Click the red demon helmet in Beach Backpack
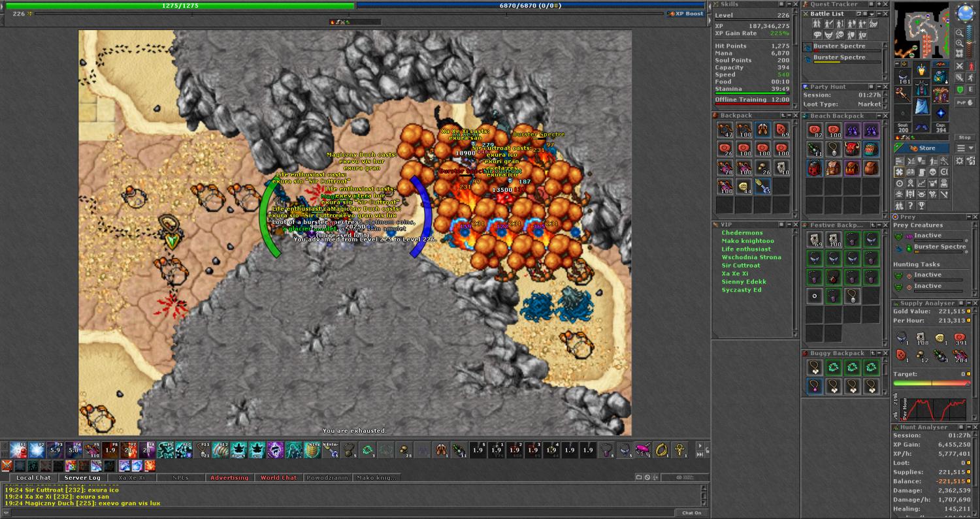This screenshot has width=980, height=519. click(x=852, y=149)
